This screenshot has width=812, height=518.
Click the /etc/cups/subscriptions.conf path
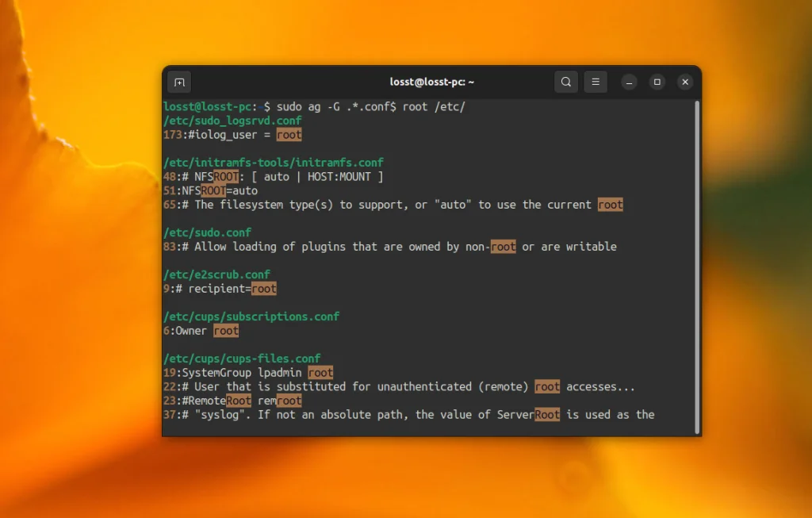click(x=251, y=316)
